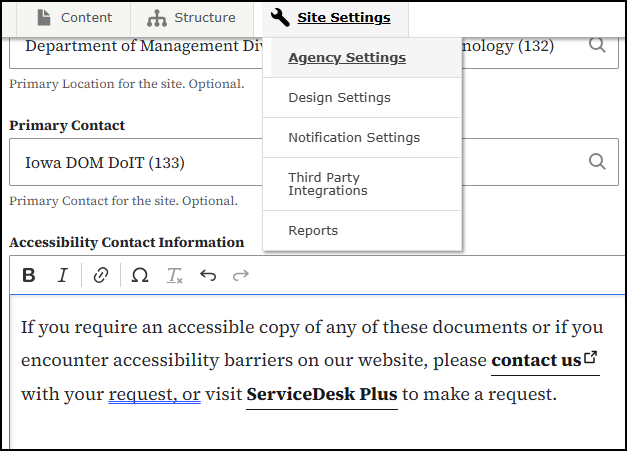
Task: Open the Structure tab
Action: [x=191, y=18]
